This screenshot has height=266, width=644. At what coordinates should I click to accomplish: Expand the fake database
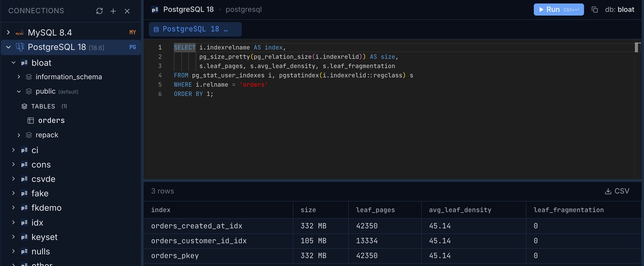point(14,194)
